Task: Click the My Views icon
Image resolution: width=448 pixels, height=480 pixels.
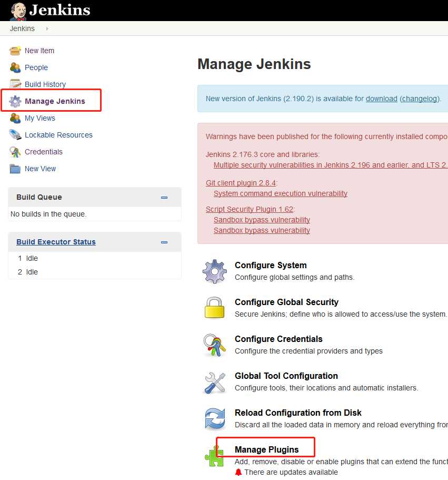Action: (x=15, y=118)
